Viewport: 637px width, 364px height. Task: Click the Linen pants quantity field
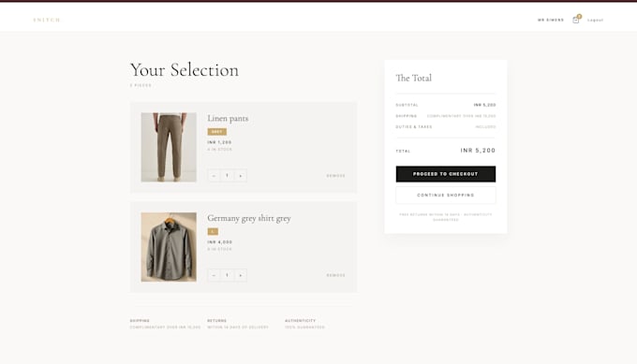227,175
